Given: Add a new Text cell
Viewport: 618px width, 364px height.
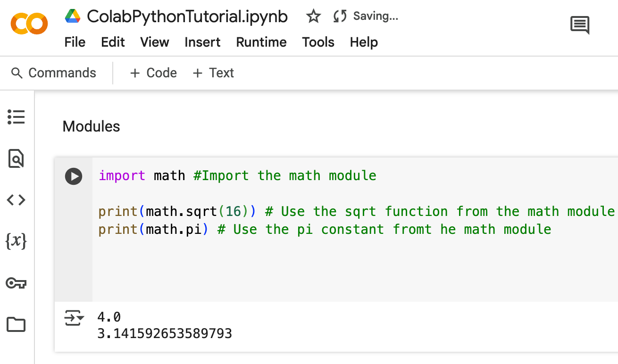Looking at the screenshot, I should point(213,73).
